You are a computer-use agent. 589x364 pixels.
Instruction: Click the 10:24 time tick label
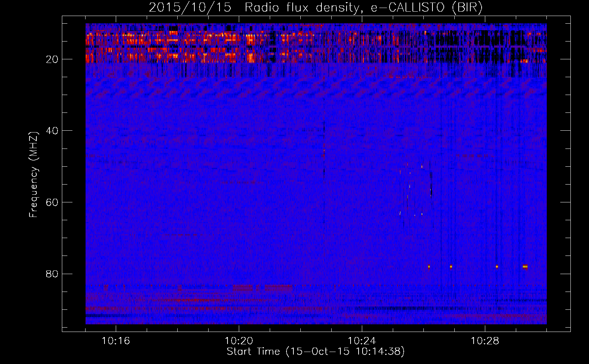point(362,341)
